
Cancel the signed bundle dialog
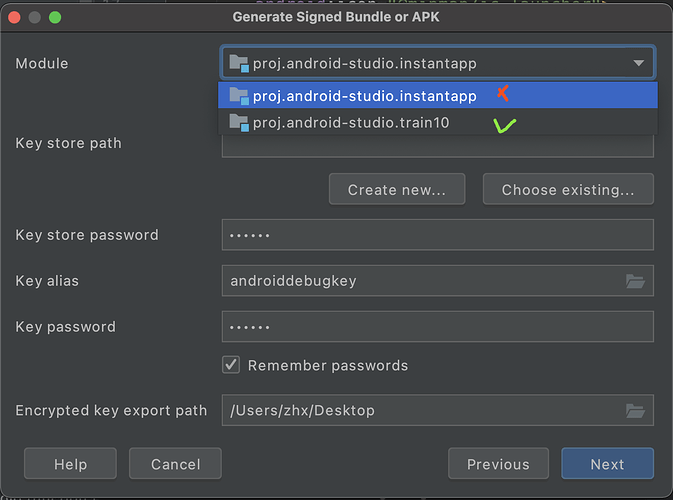176,464
